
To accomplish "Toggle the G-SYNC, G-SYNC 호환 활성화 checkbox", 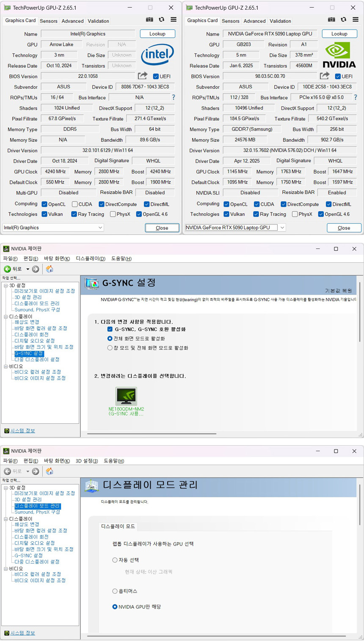I will [110, 329].
